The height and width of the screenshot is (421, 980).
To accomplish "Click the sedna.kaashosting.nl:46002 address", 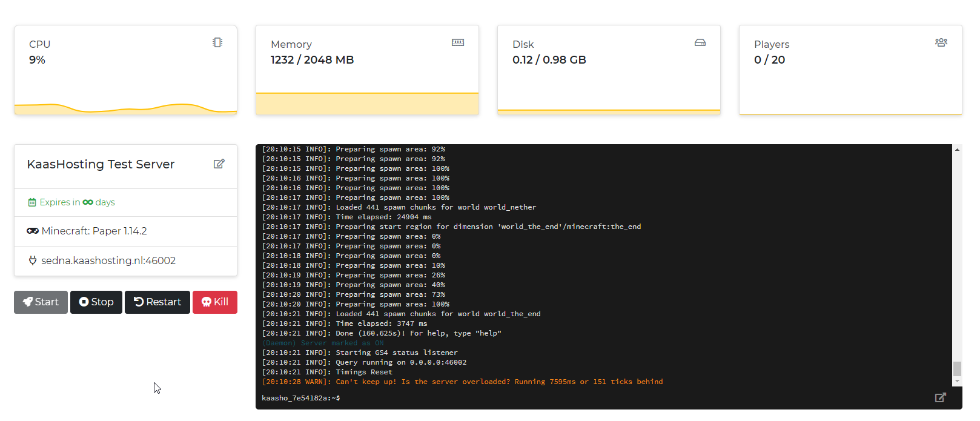I will coord(108,260).
